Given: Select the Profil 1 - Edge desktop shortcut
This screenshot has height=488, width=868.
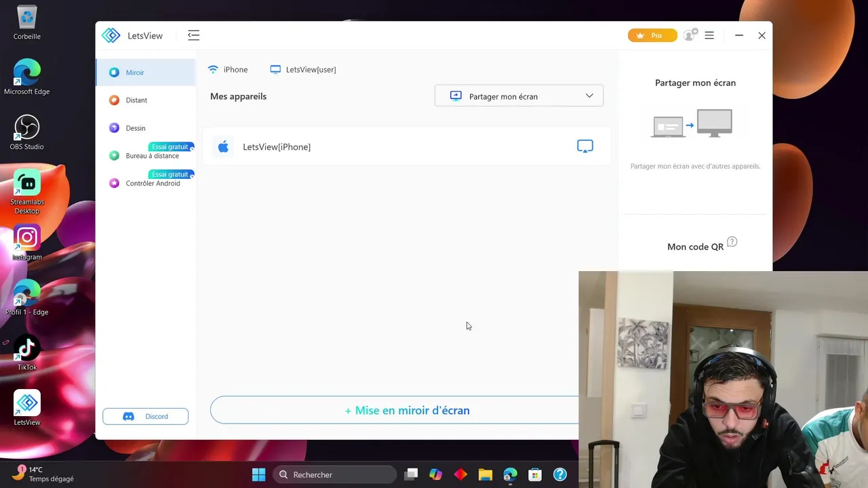Looking at the screenshot, I should [x=27, y=298].
